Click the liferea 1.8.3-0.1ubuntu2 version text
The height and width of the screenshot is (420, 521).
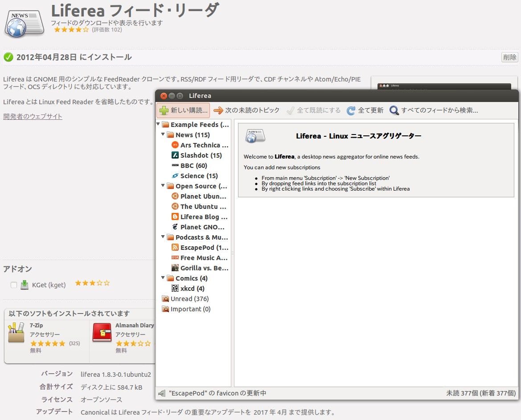115,375
